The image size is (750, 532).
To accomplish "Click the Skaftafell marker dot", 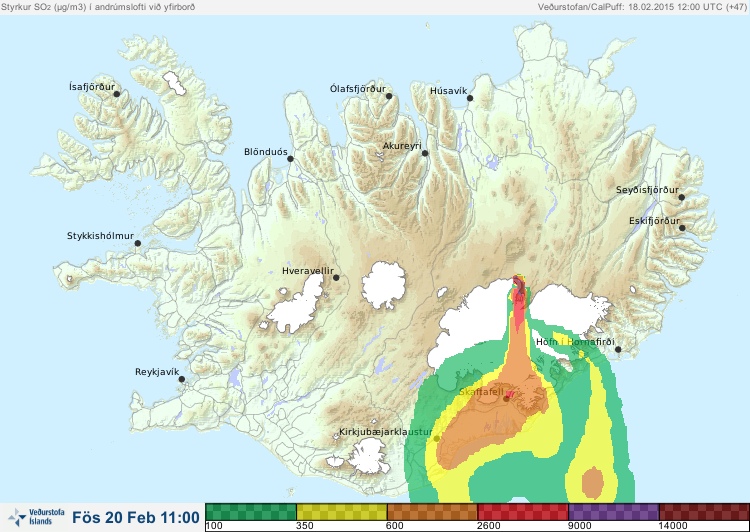I will pos(506,398).
